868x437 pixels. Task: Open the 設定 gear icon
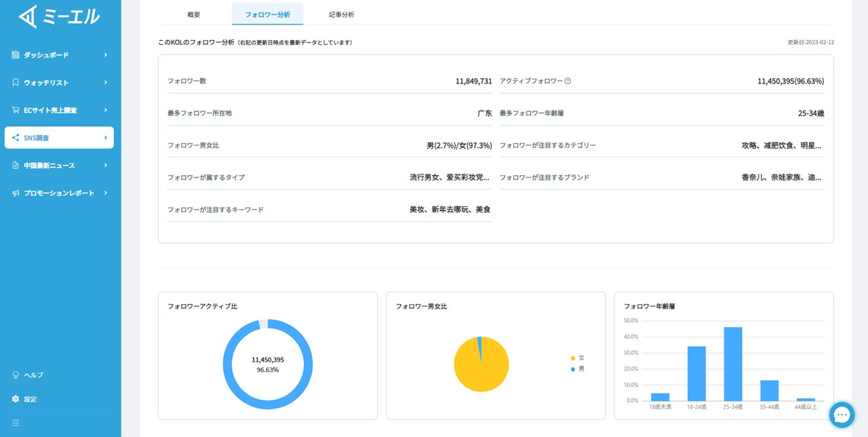pyautogui.click(x=15, y=399)
